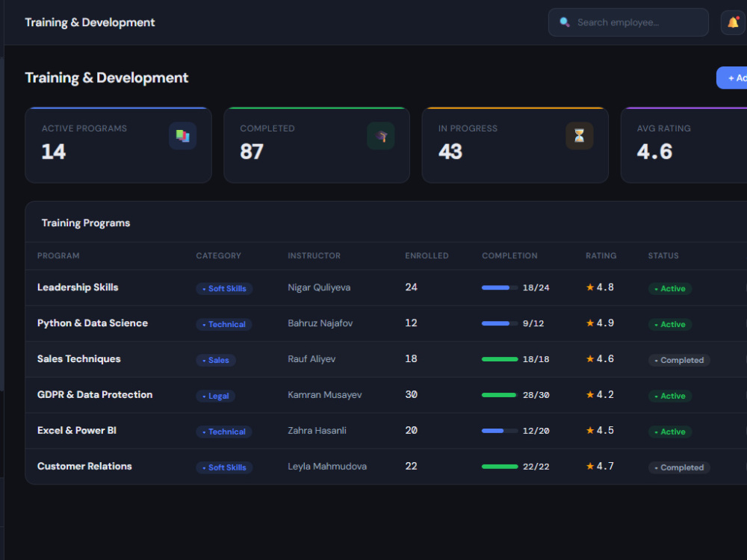
Task: Click instructor Leyla Mahmudova
Action: click(327, 466)
